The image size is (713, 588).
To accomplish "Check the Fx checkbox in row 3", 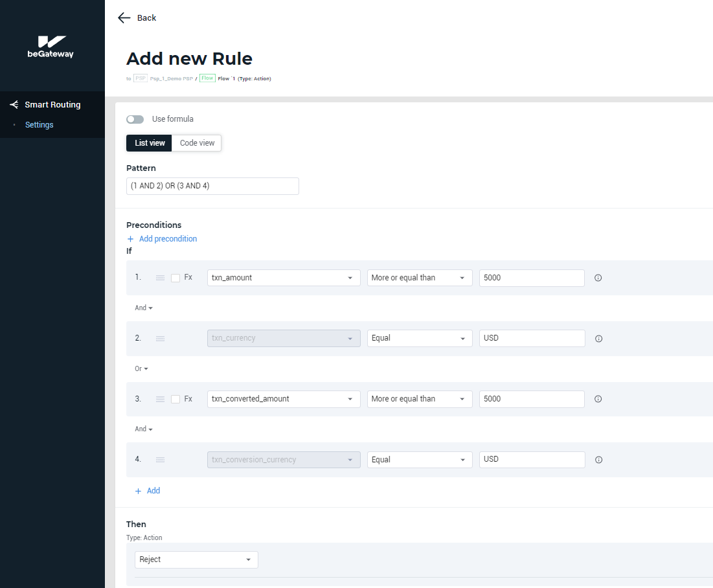I will click(175, 399).
